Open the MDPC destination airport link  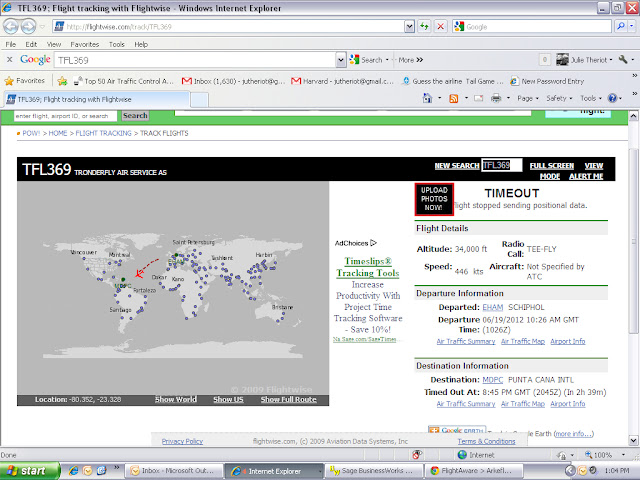(x=493, y=380)
